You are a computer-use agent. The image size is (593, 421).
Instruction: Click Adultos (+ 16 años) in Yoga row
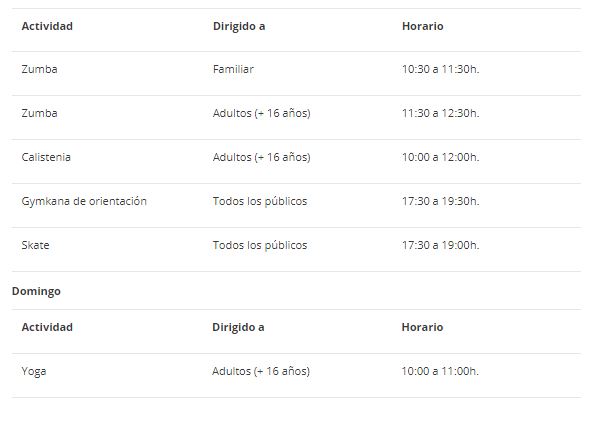[x=261, y=371]
